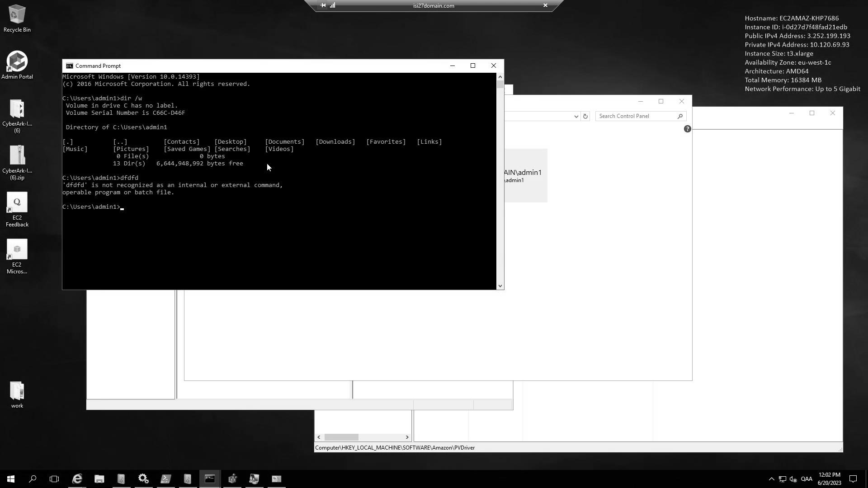Expand the Control Panel address history dropdown

(576, 116)
